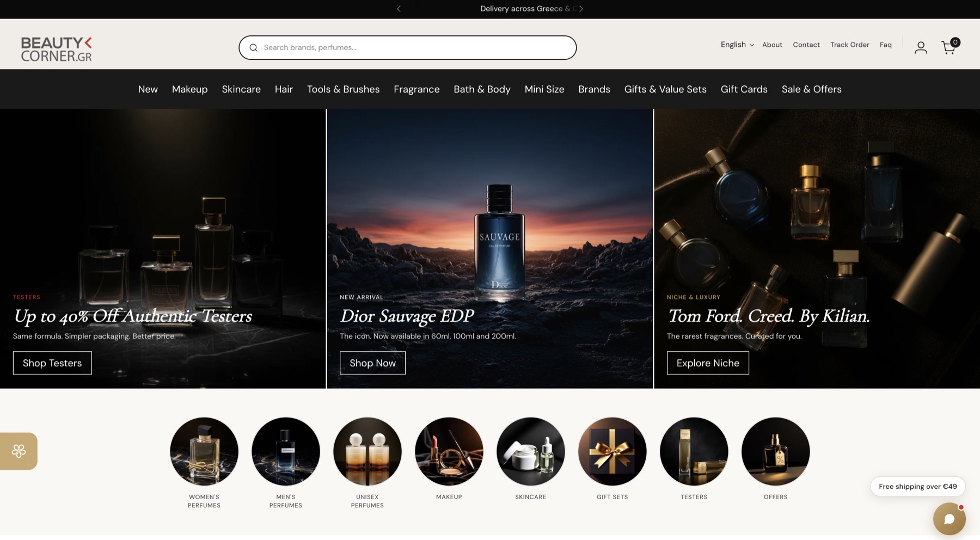Viewport: 980px width, 540px height.
Task: Open Gift Sets category circle
Action: 612,451
